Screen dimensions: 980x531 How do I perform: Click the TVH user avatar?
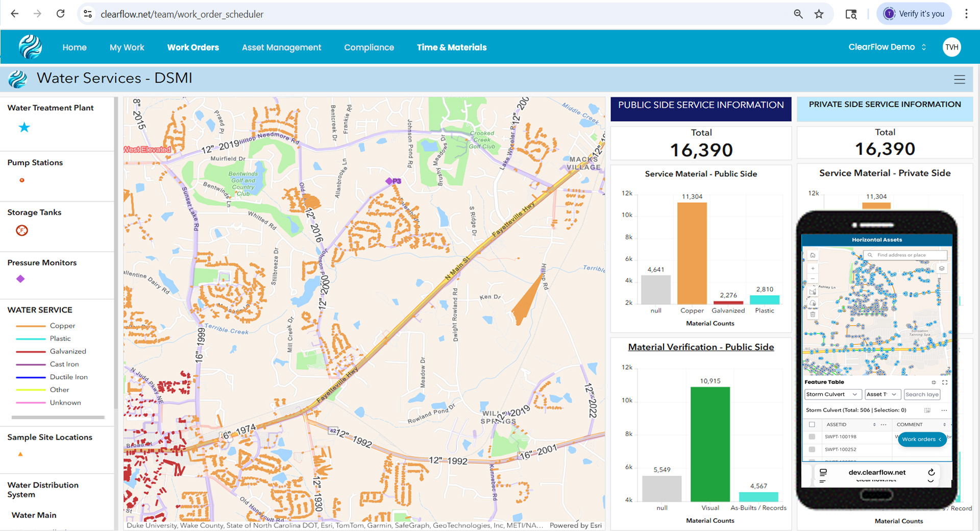(x=951, y=47)
